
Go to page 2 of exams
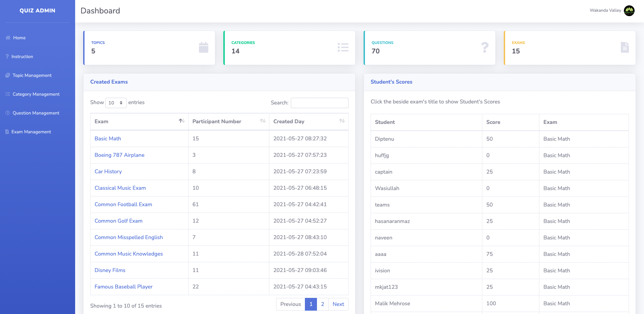coord(322,304)
